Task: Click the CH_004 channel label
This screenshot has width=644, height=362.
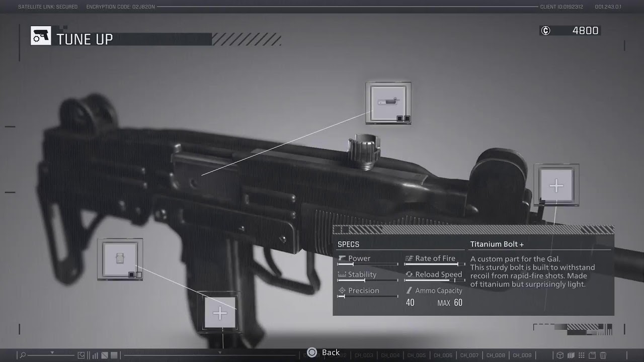Action: 390,355
